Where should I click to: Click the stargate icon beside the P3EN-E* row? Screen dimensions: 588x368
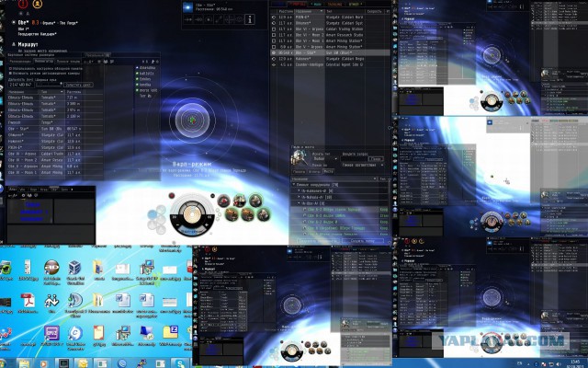point(274,17)
